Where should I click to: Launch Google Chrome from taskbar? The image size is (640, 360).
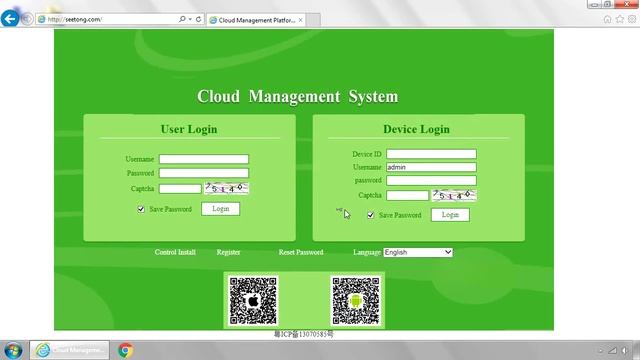[x=126, y=350]
